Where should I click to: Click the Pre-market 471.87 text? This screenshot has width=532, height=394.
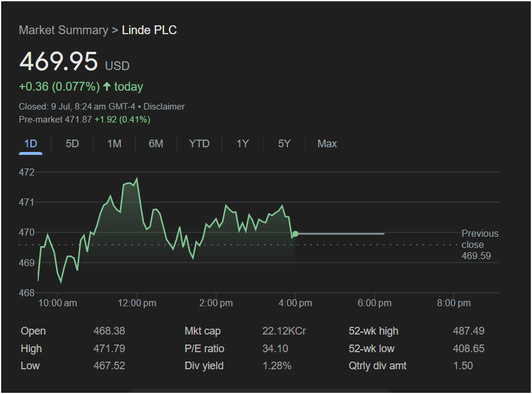pyautogui.click(x=55, y=120)
